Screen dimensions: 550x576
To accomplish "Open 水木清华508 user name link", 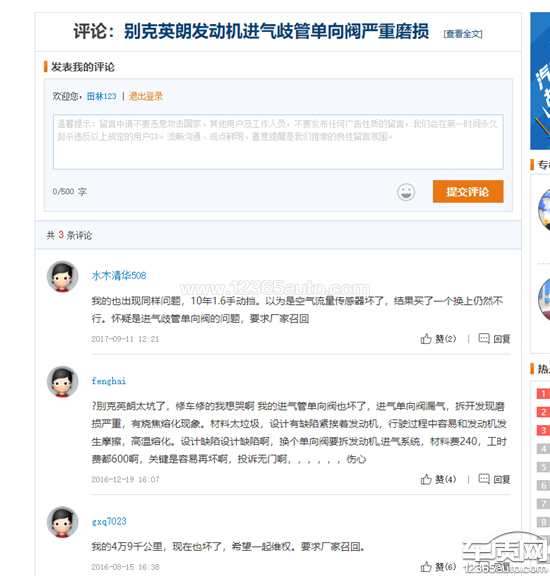I will point(119,276).
